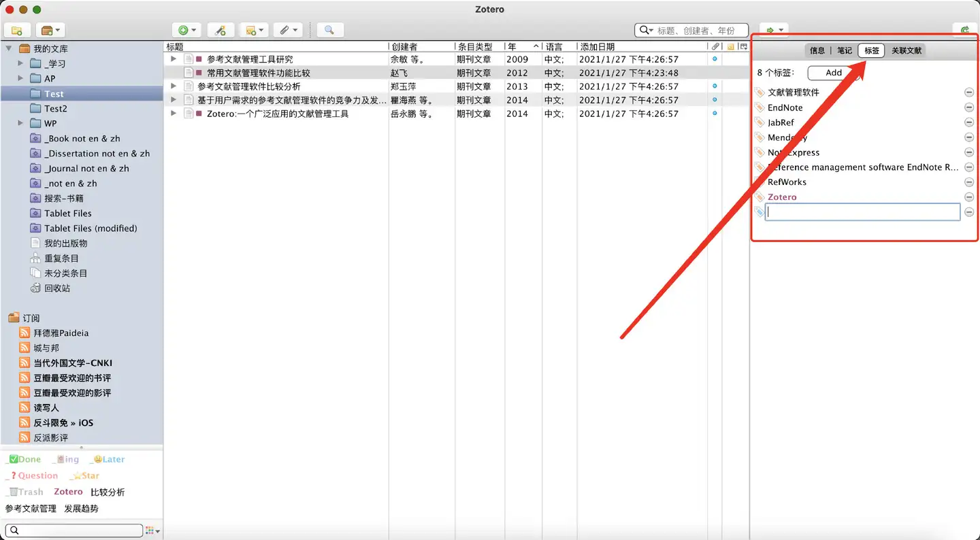The image size is (980, 540).
Task: Open 未分类条目 unfiled items
Action: [65, 273]
